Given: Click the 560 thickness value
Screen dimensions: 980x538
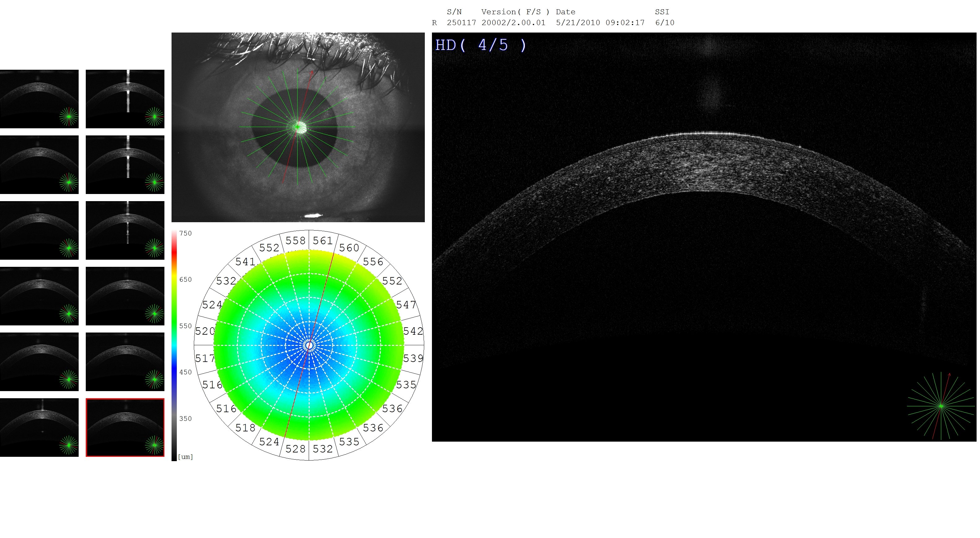Looking at the screenshot, I should (349, 248).
